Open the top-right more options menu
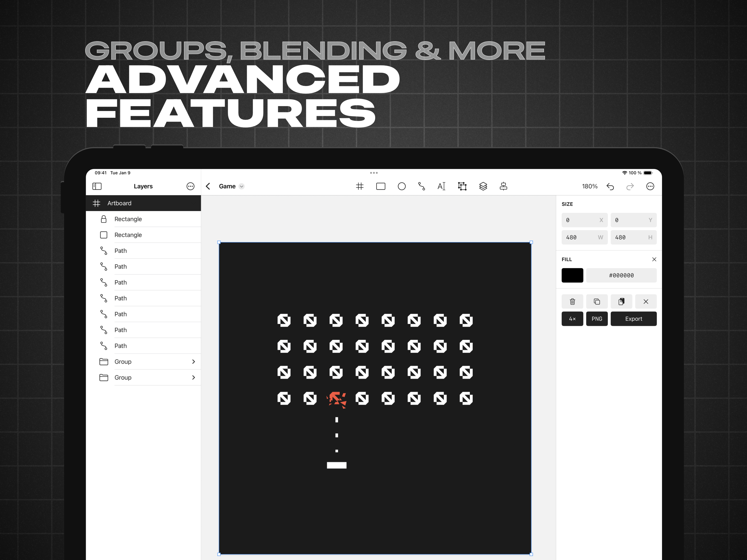Viewport: 747px width, 560px height. point(650,186)
